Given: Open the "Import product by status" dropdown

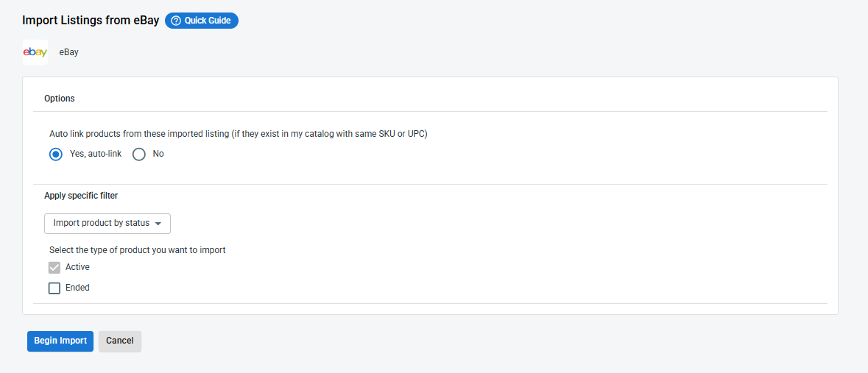Looking at the screenshot, I should coord(107,224).
